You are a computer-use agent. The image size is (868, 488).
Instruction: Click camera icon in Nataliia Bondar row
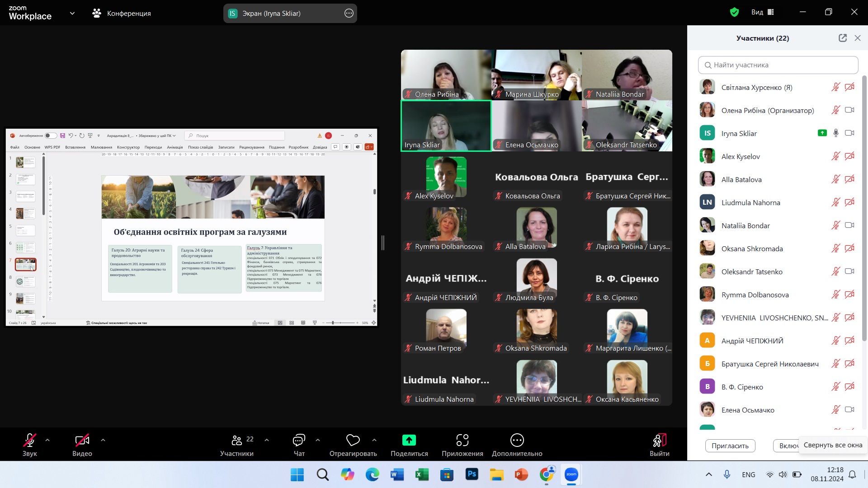point(850,225)
